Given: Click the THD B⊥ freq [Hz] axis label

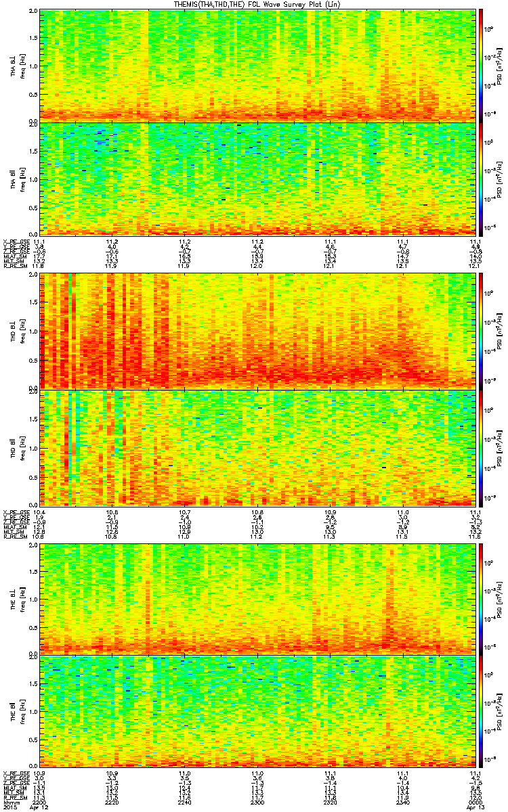Looking at the screenshot, I should (x=16, y=331).
